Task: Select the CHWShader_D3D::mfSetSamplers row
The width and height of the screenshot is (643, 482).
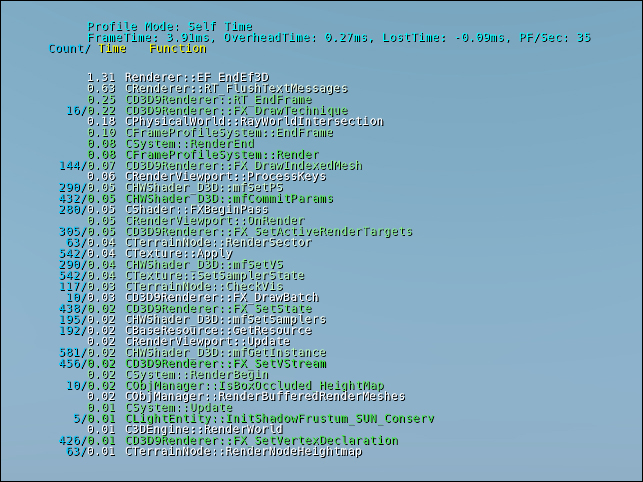Action: 193,320
